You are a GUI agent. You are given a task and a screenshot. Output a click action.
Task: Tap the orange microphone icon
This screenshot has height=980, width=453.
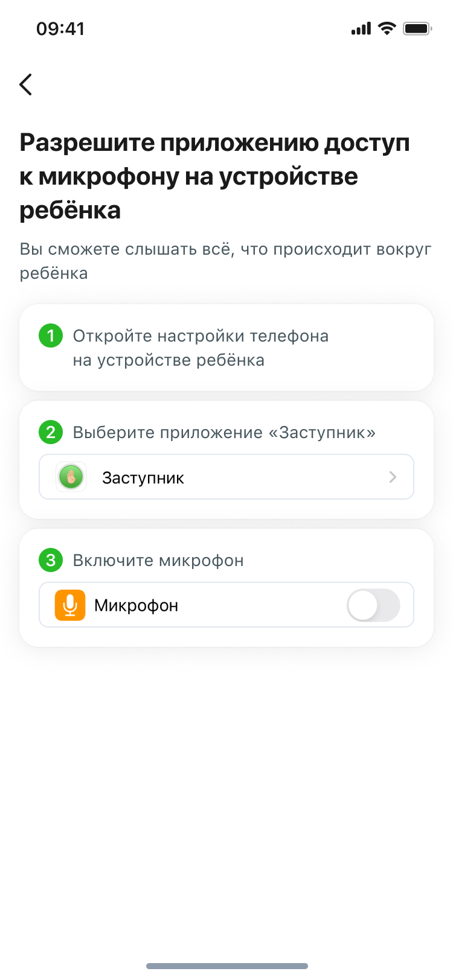tap(70, 605)
